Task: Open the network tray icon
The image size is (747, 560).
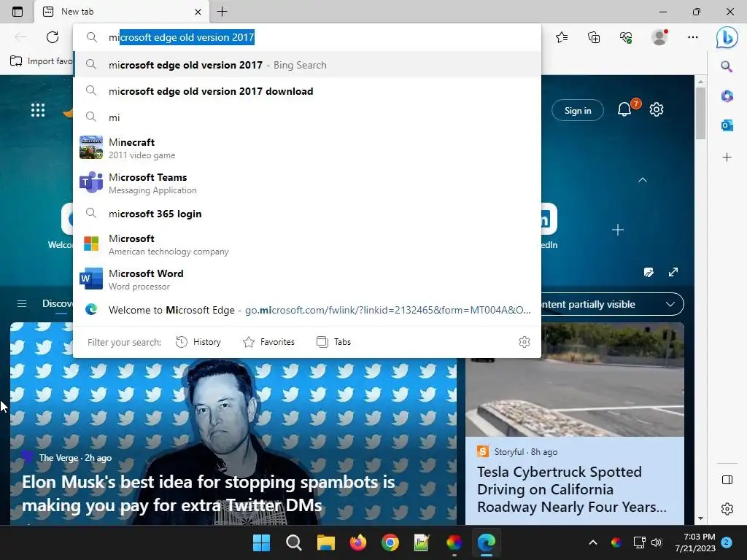Action: 639,542
